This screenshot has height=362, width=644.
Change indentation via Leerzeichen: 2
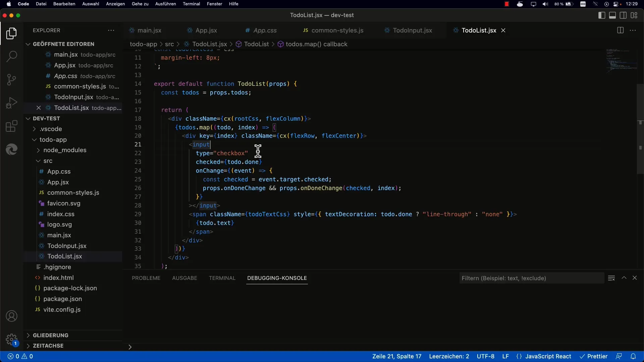pyautogui.click(x=449, y=356)
